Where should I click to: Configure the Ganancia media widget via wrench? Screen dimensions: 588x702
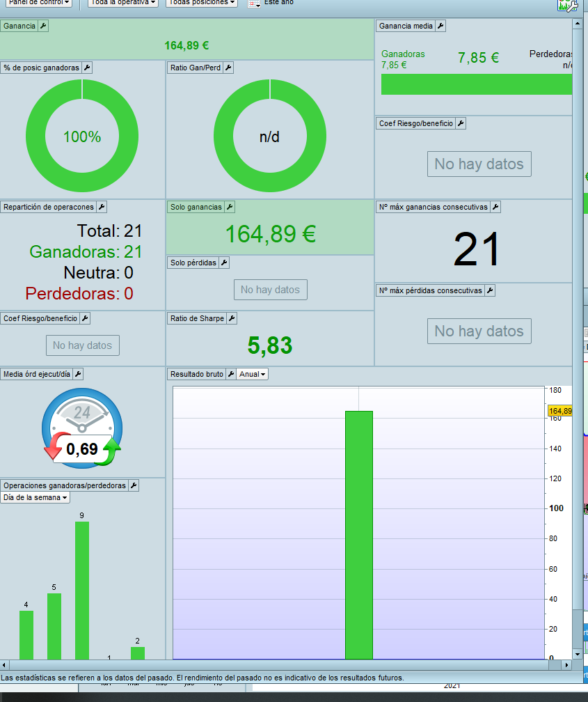point(440,26)
